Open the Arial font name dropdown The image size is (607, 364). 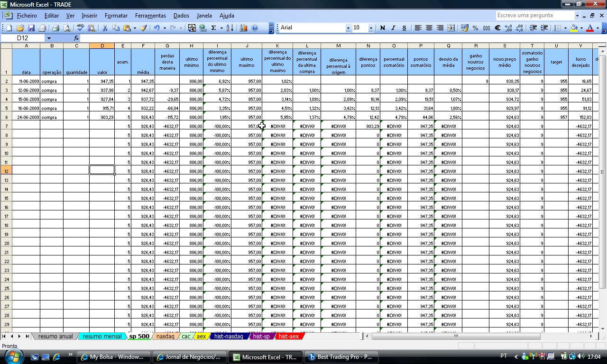point(348,28)
